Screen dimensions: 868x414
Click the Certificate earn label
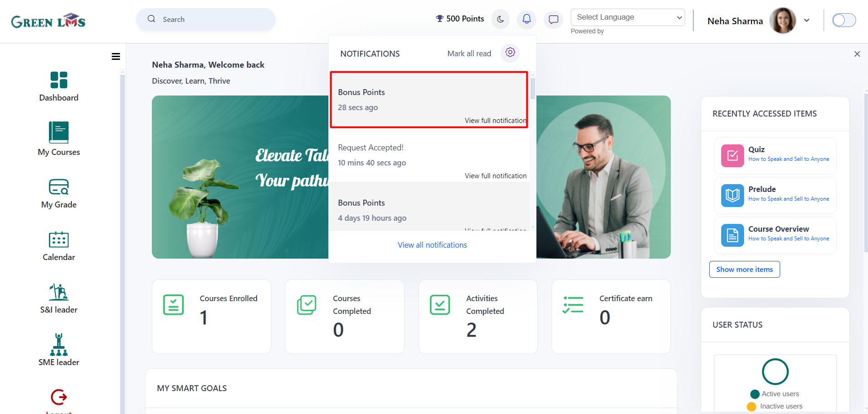[x=626, y=298]
